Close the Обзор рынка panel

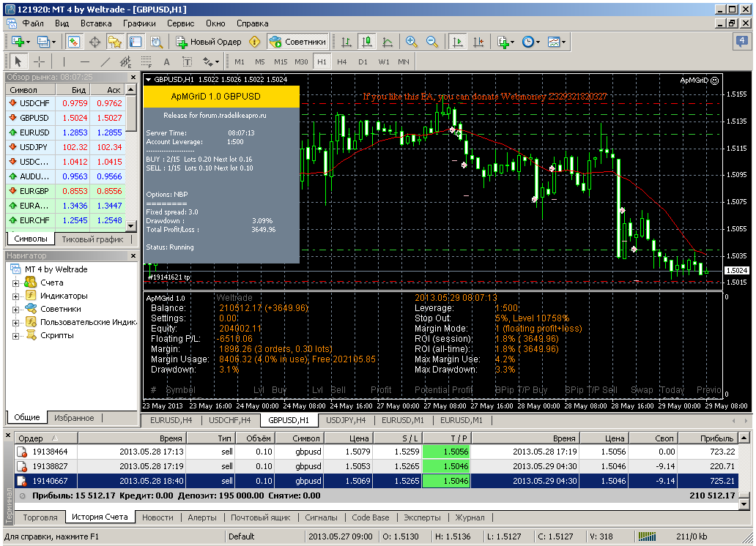coord(133,77)
